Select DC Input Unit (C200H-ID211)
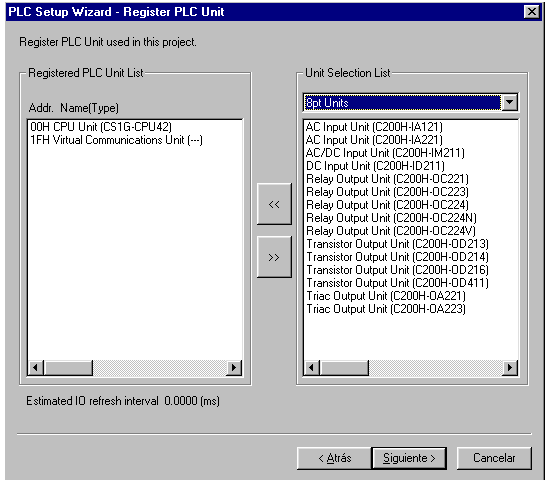 375,166
